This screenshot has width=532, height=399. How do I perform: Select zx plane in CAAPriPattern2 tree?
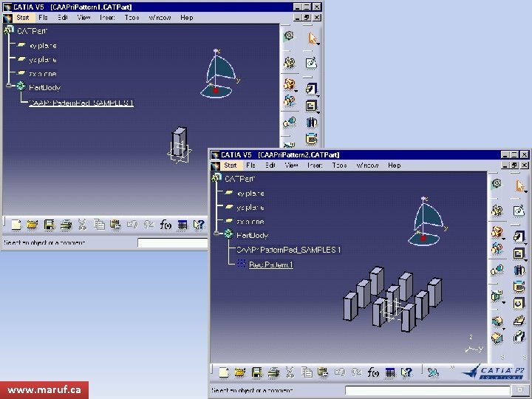pyautogui.click(x=250, y=222)
